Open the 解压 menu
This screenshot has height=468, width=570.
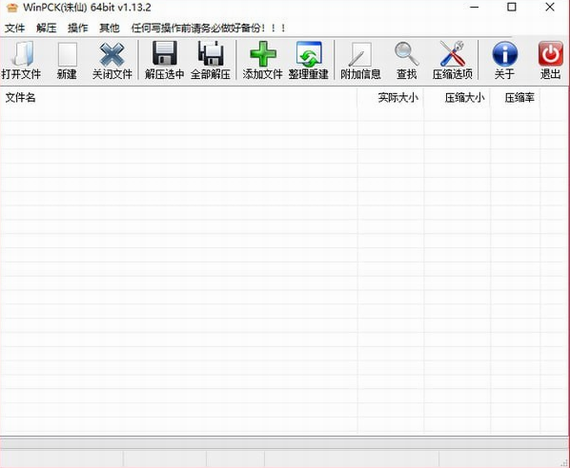point(46,28)
